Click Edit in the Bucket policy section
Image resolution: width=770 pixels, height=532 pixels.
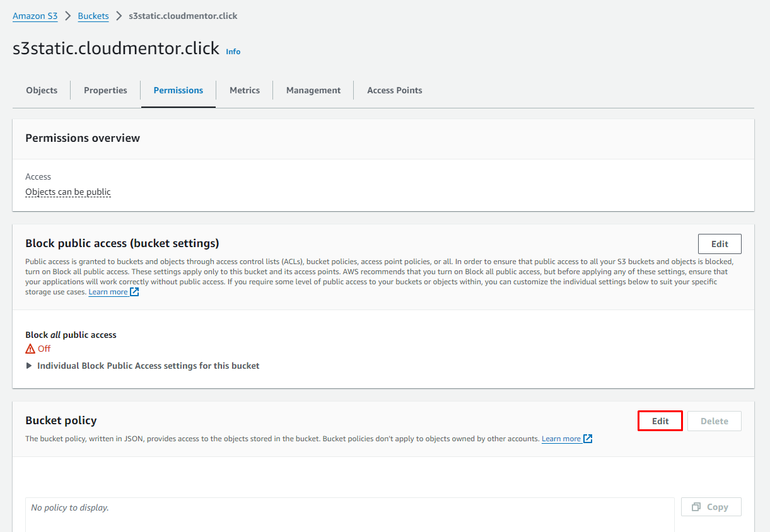pos(660,421)
